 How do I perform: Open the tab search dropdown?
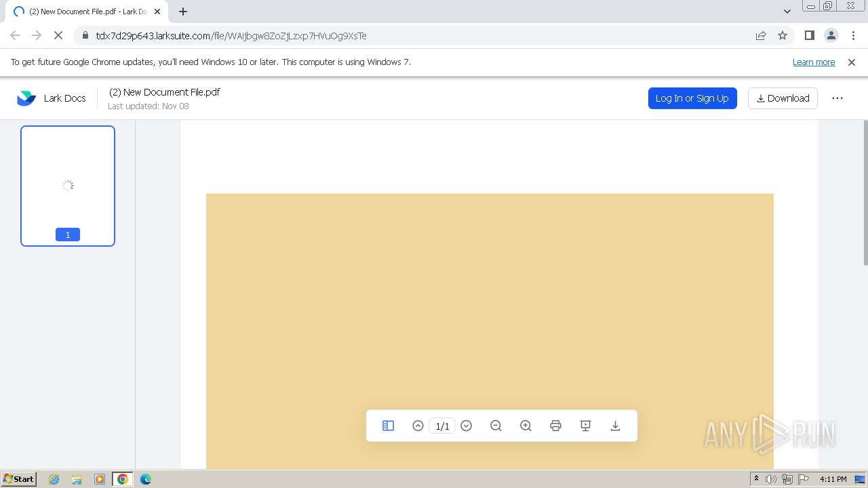(x=787, y=12)
